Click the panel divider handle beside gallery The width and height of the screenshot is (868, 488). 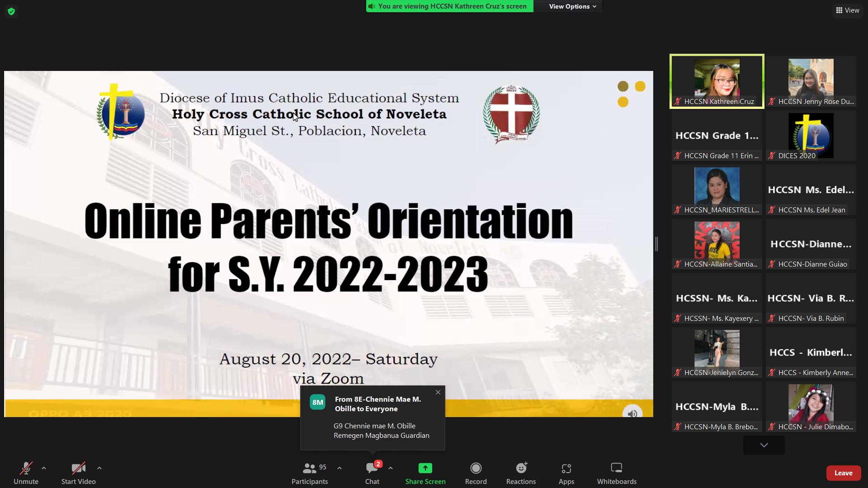656,244
